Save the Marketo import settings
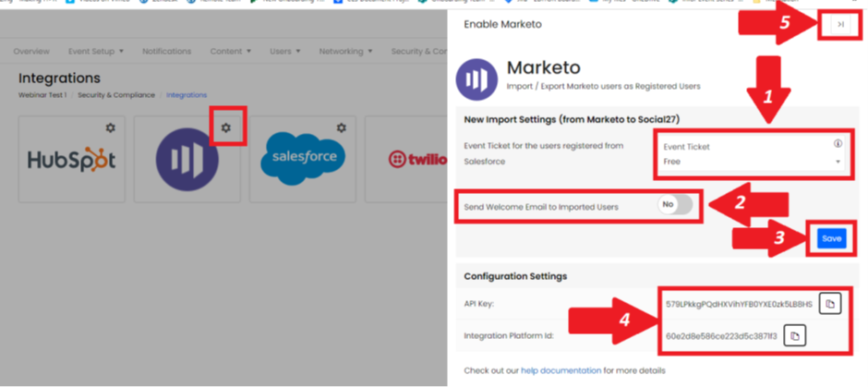Viewport: 868px width, 387px height. point(831,238)
